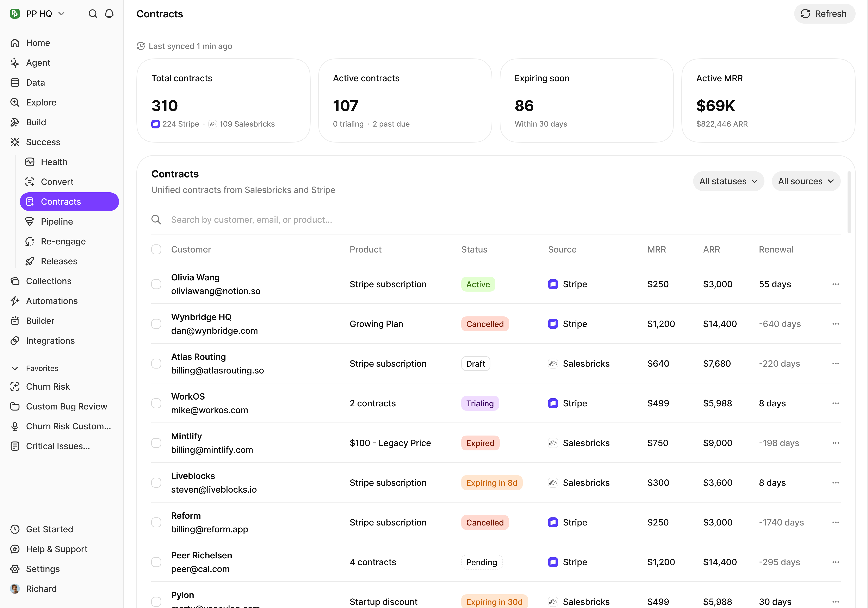Image resolution: width=868 pixels, height=608 pixels.
Task: Click the Integrations link icon
Action: (15, 341)
